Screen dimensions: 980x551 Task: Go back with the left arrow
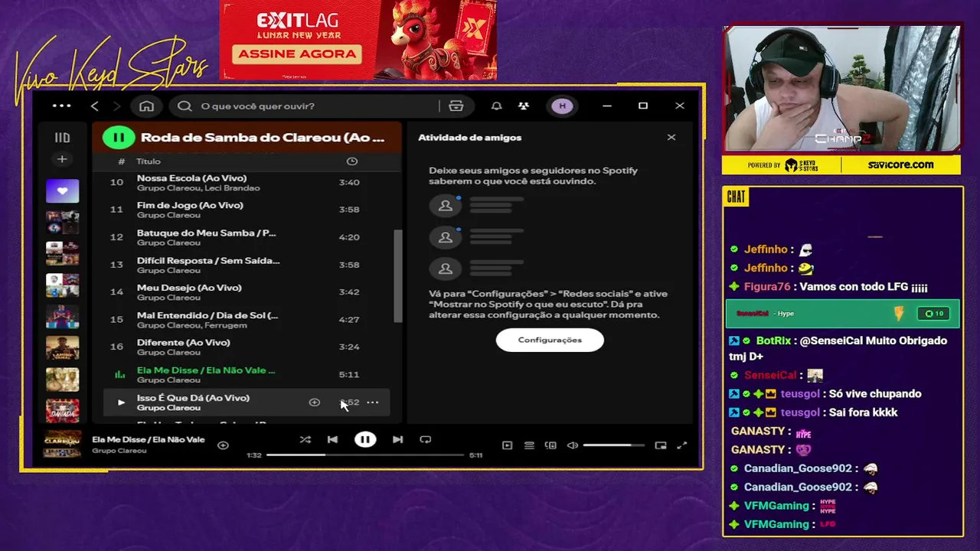[95, 106]
